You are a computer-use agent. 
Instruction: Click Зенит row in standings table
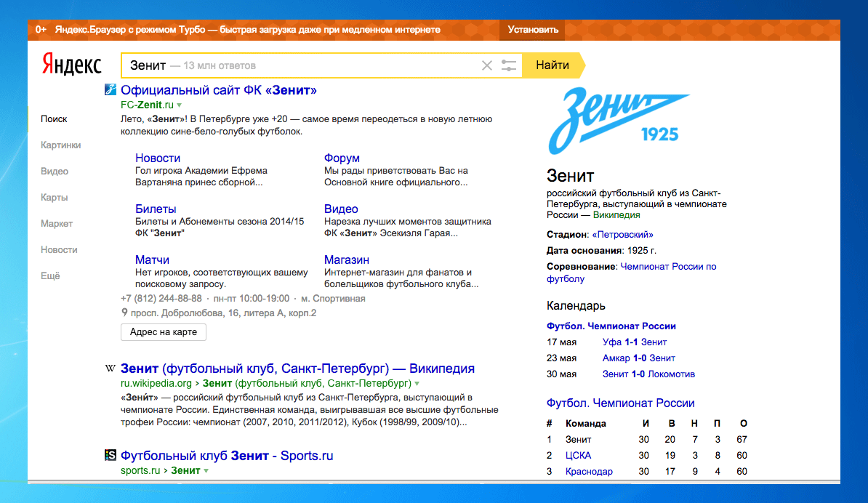pos(647,439)
